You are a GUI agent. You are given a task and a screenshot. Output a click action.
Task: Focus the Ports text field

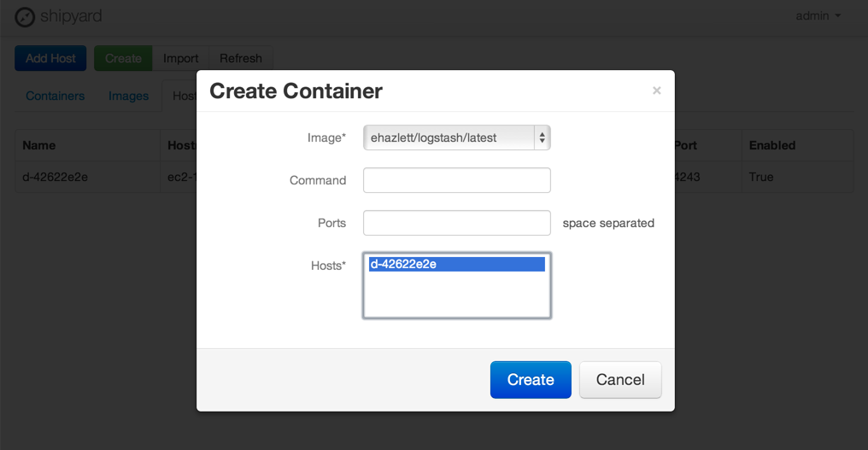(456, 223)
